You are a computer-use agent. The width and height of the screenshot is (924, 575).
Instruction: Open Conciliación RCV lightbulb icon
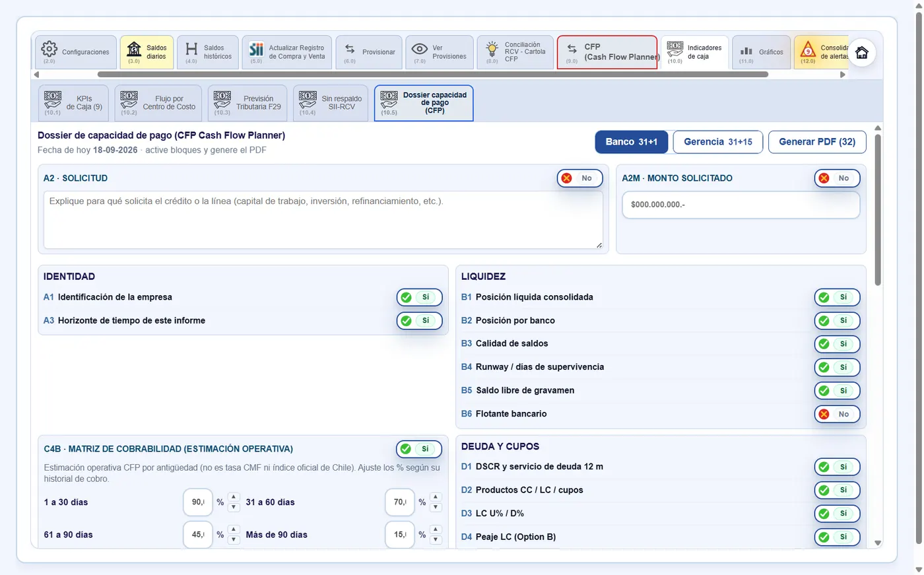[492, 49]
